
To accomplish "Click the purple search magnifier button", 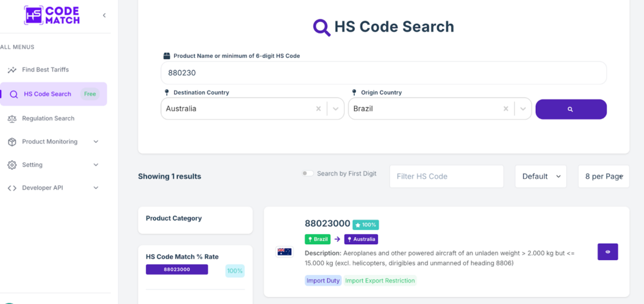I will tap(571, 110).
